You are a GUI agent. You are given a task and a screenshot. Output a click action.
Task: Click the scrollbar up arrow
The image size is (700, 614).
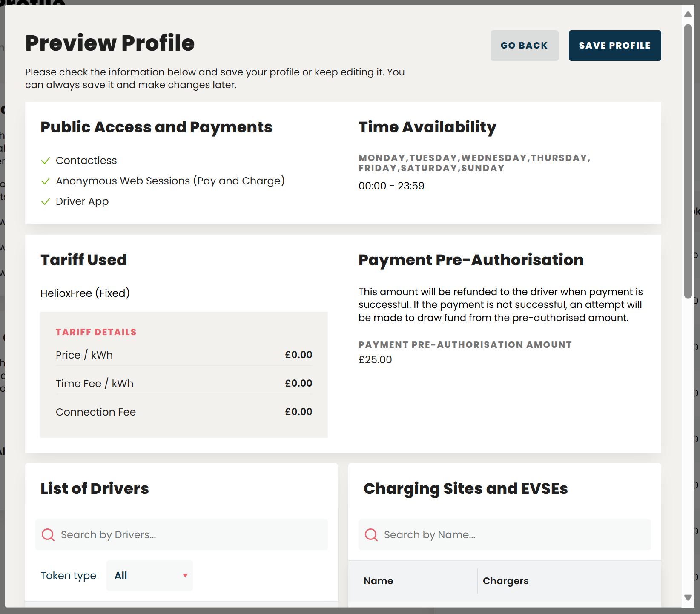click(688, 14)
